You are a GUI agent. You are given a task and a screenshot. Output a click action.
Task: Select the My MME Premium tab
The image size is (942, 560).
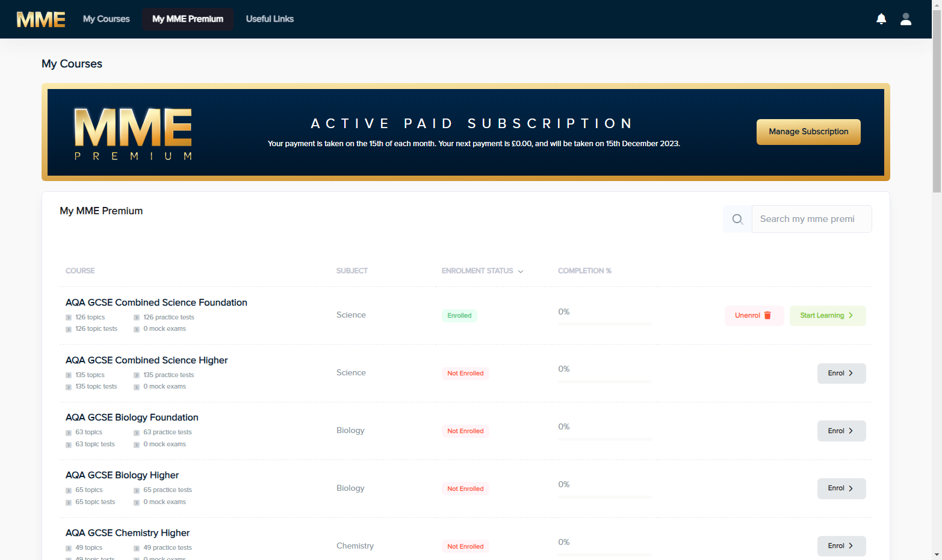pos(188,19)
